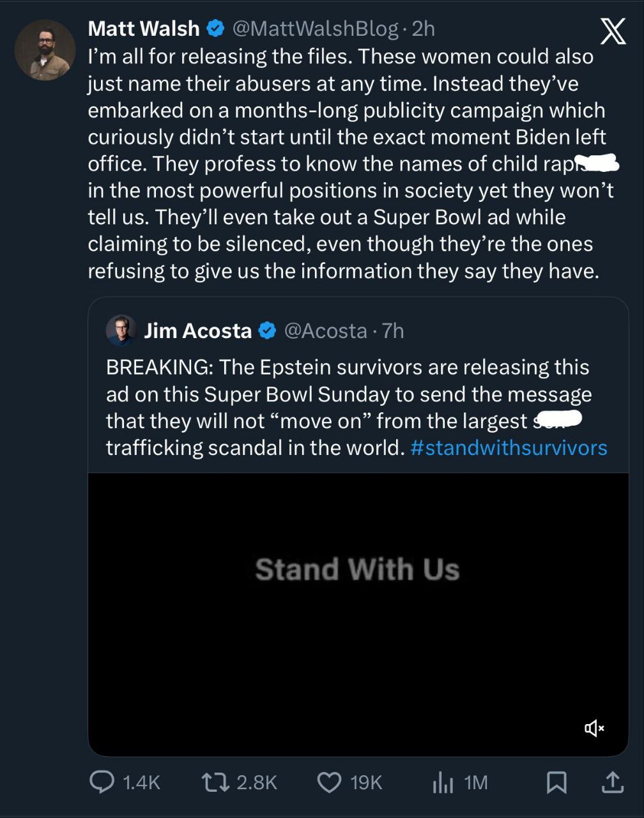The width and height of the screenshot is (644, 818).
Task: Click Jim Acosta's blue verified badge
Action: (267, 330)
